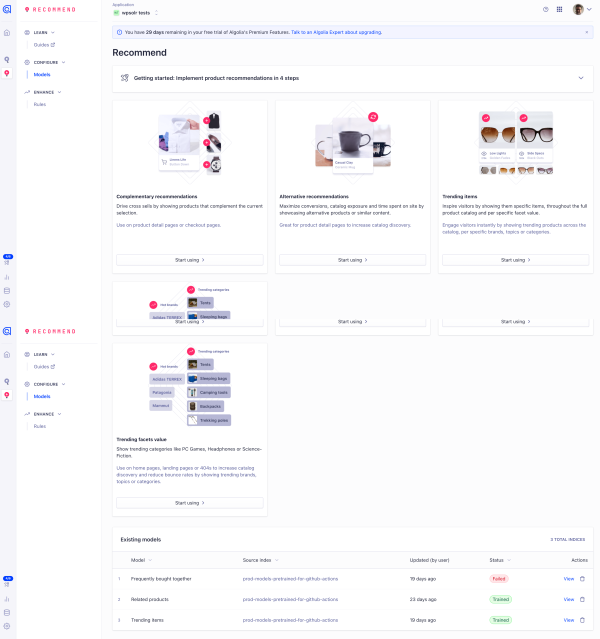600x639 pixels.
Task: Start using Trending facets value model
Action: (x=189, y=503)
